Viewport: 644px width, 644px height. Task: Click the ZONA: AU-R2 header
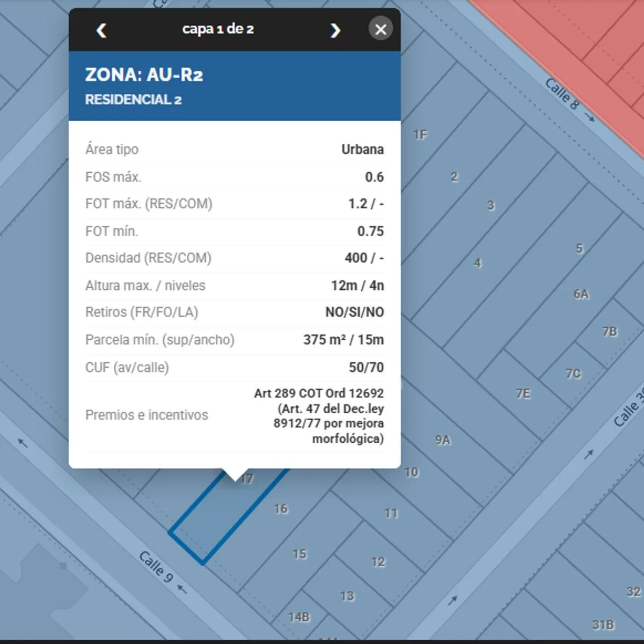coord(144,75)
